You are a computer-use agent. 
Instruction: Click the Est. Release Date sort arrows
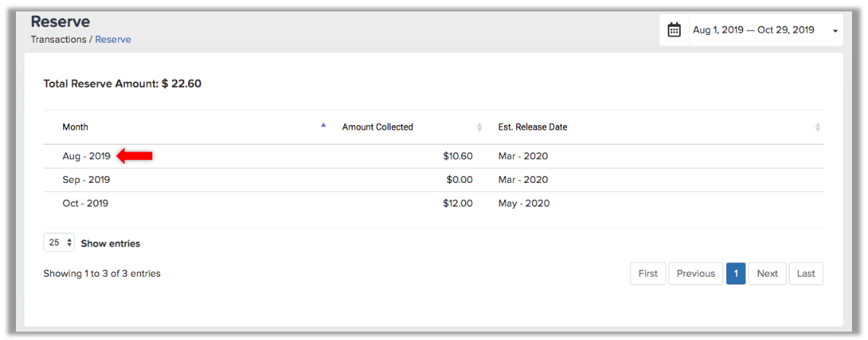click(817, 127)
